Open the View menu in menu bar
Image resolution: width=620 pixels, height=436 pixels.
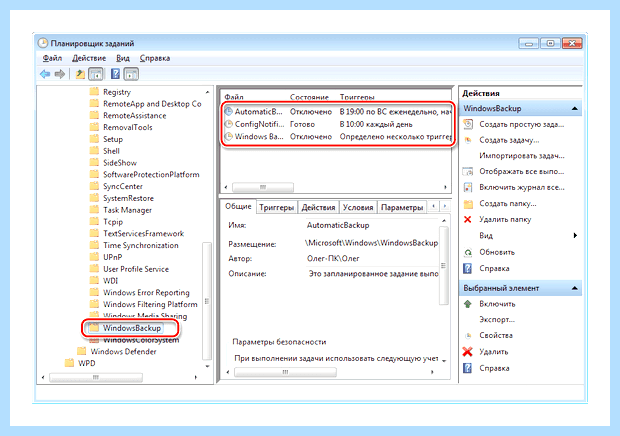[x=123, y=58]
